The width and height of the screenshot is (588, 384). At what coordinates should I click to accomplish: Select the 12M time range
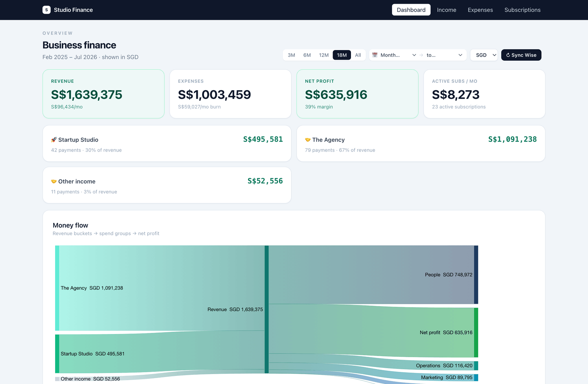click(x=324, y=55)
